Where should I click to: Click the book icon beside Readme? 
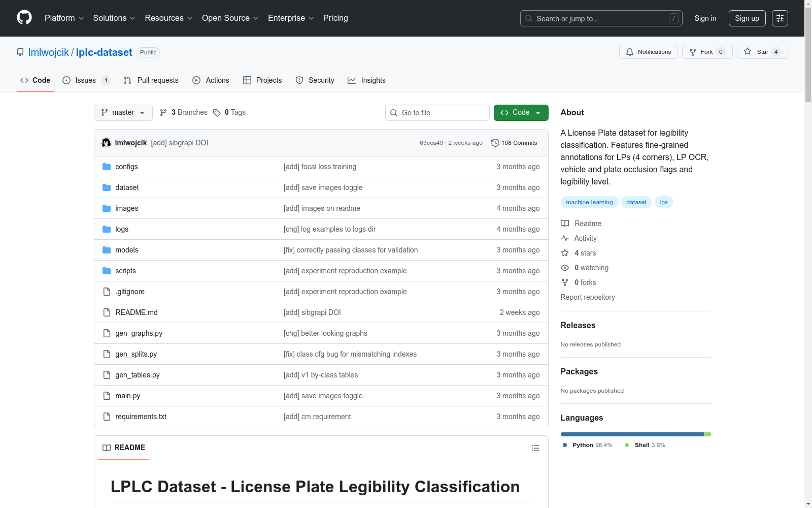[x=565, y=224]
